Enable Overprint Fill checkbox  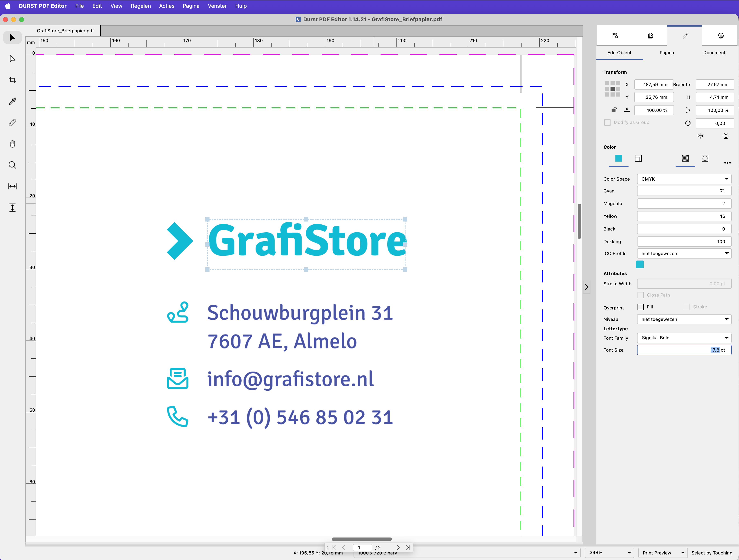click(x=640, y=307)
